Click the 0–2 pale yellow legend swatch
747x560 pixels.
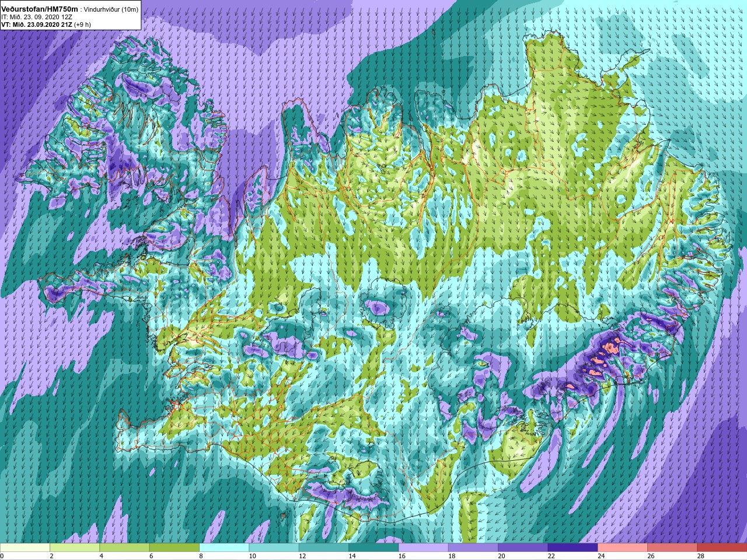pos(25,548)
